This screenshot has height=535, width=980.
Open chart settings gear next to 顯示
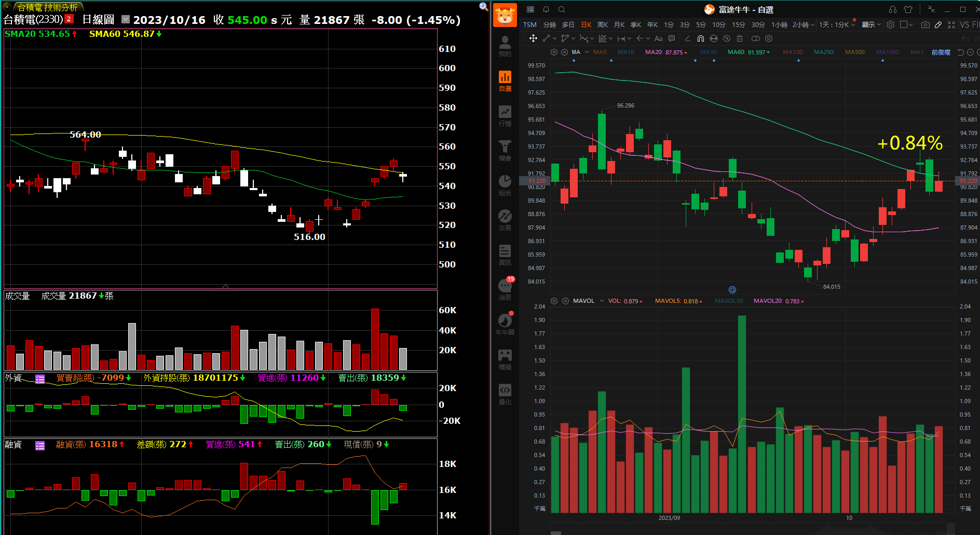(x=891, y=24)
